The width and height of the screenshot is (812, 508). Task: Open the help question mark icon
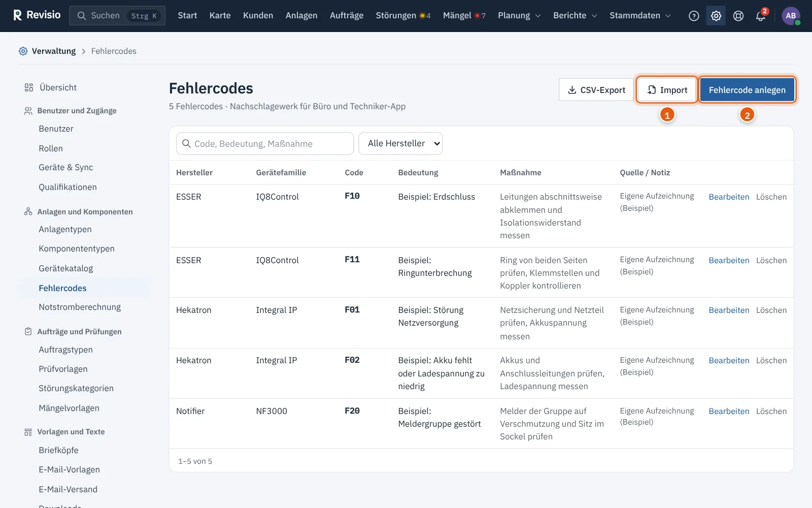tap(694, 16)
